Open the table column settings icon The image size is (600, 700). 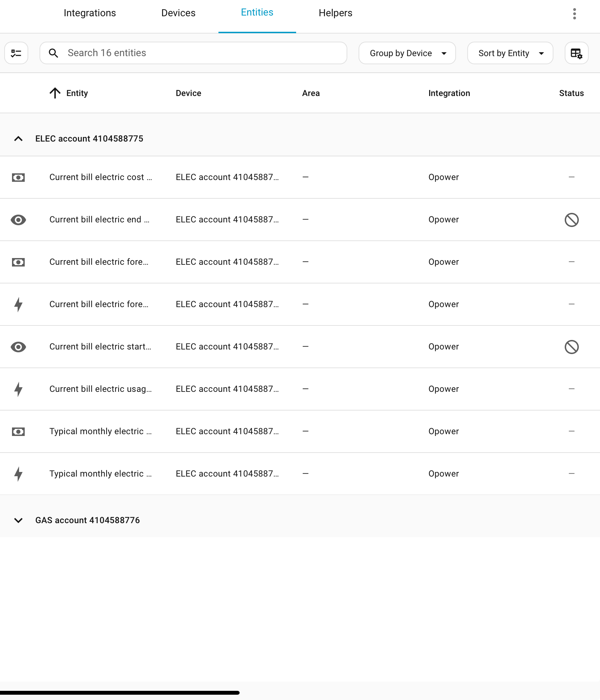click(576, 53)
